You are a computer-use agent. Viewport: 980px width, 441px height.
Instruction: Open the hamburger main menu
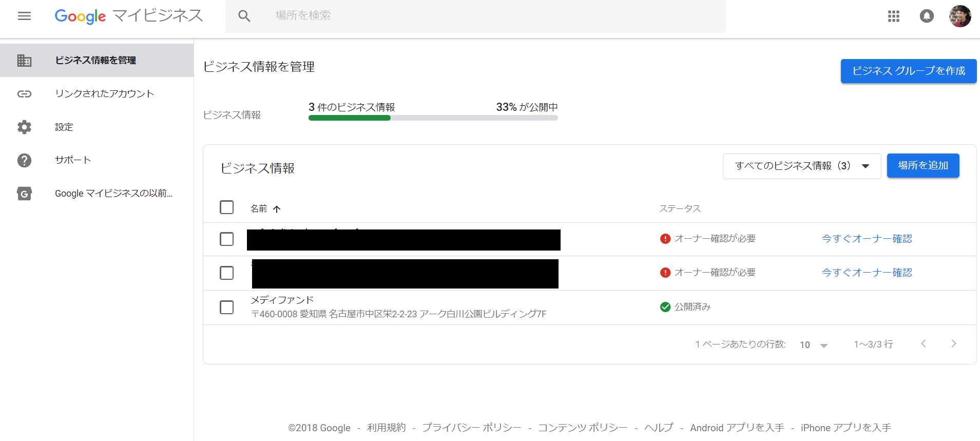pos(24,16)
